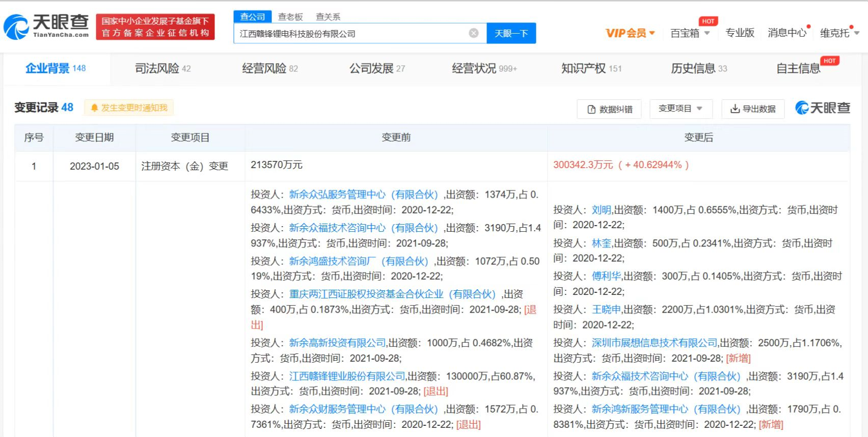868x437 pixels.
Task: Open the 维克托 user account menu
Action: (x=839, y=33)
